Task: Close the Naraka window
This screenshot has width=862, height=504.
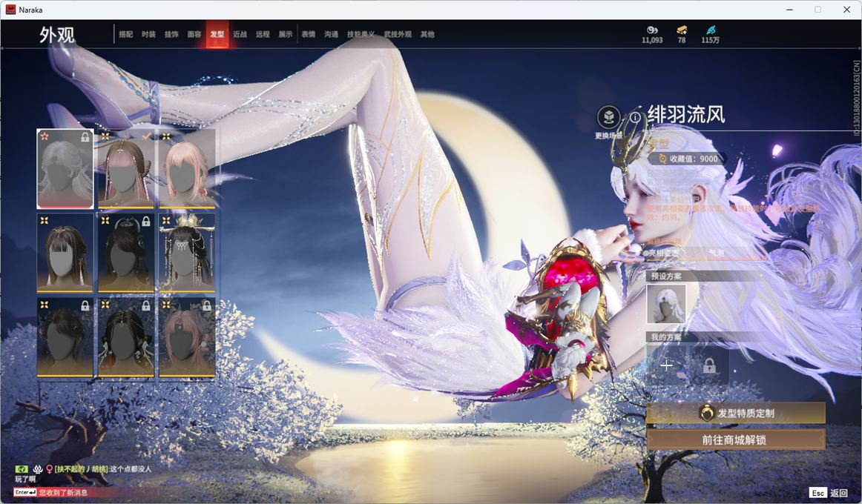Action: coord(846,10)
